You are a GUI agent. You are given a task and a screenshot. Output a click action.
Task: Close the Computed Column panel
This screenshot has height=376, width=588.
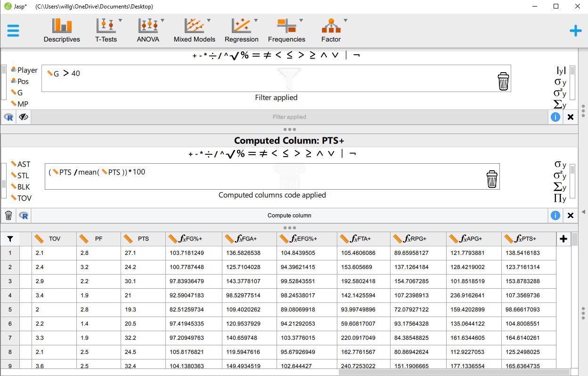(x=571, y=215)
